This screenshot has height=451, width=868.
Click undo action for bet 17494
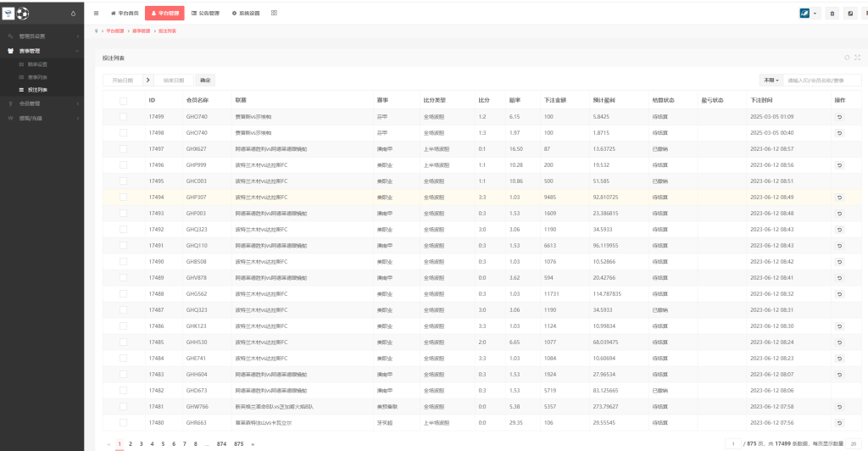839,197
